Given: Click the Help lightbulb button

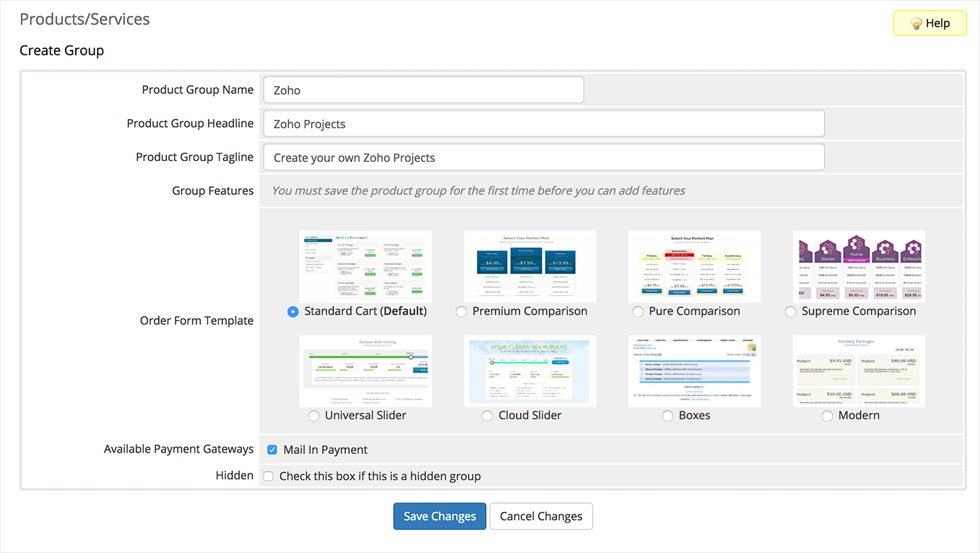Looking at the screenshot, I should point(929,23).
